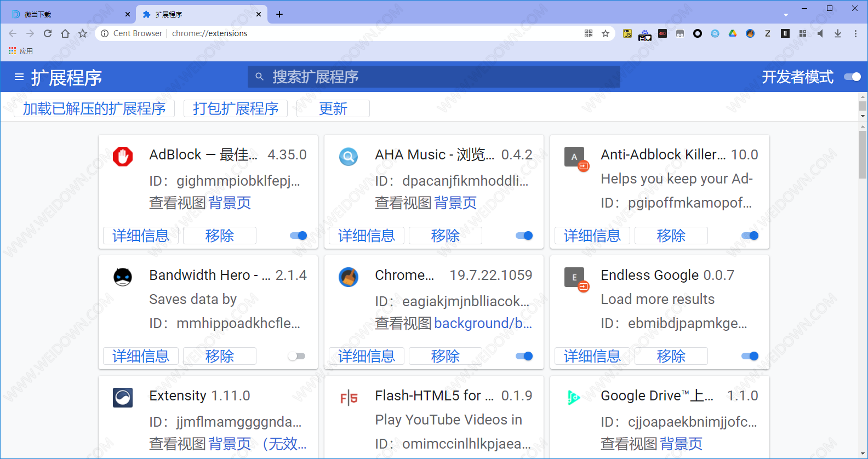Click 打包扩展程序 button
Screen dimensions: 868x459
point(236,108)
